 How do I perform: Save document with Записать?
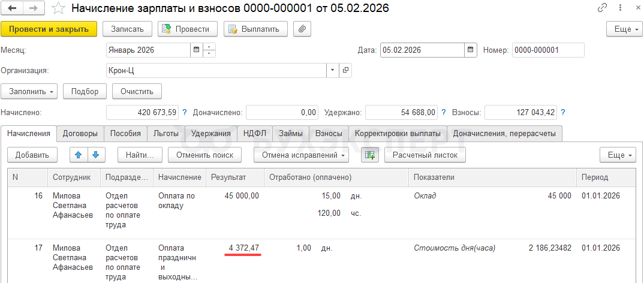(x=127, y=29)
